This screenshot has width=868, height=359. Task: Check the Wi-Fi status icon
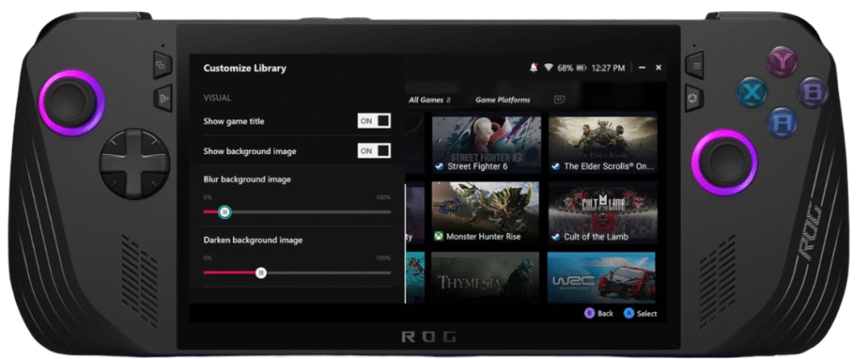click(x=548, y=68)
